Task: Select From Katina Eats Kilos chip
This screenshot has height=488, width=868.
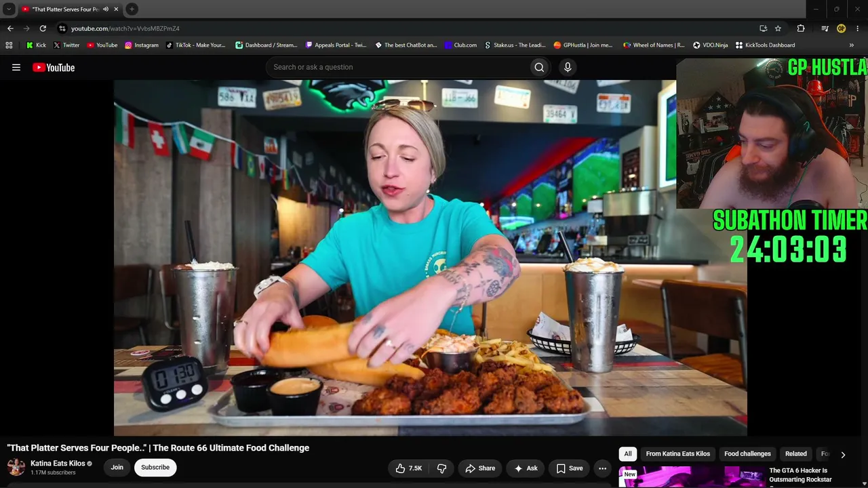Action: point(678,454)
